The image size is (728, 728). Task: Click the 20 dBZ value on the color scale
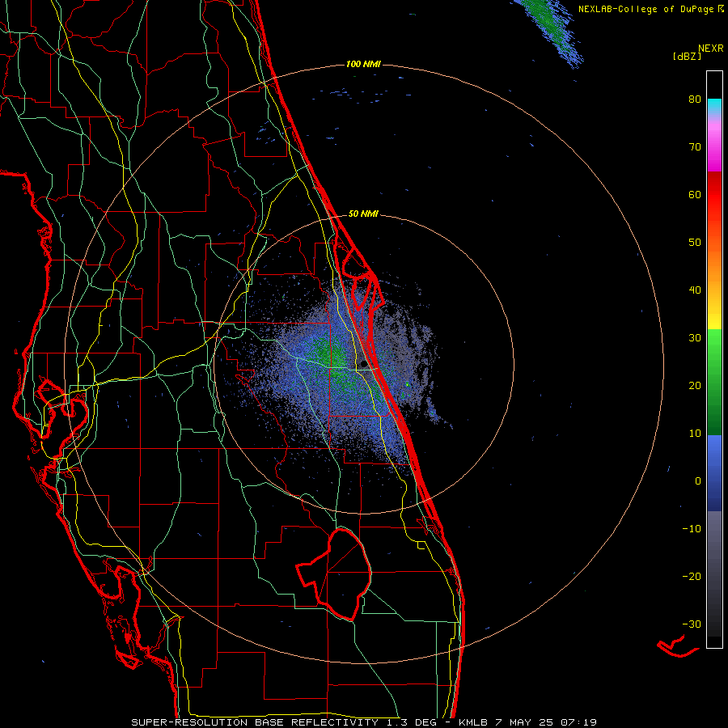tap(695, 385)
